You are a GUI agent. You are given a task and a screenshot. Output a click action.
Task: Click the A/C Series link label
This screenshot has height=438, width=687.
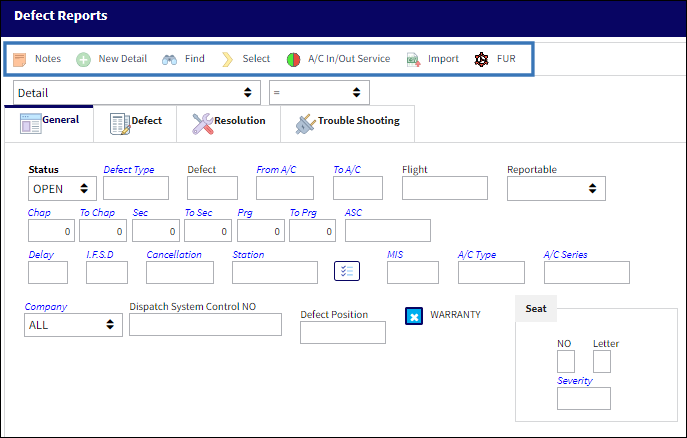[x=565, y=254]
